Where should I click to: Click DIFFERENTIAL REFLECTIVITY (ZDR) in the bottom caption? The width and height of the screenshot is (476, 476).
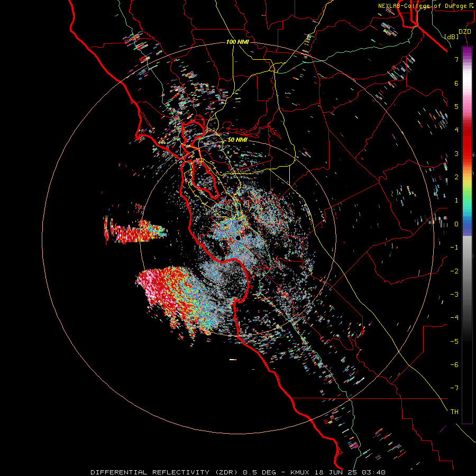(165, 472)
